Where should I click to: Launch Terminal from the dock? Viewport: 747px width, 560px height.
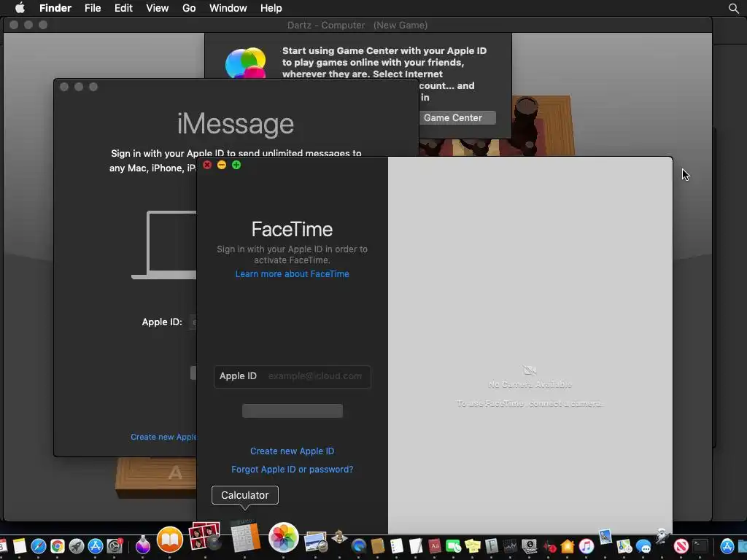[700, 546]
